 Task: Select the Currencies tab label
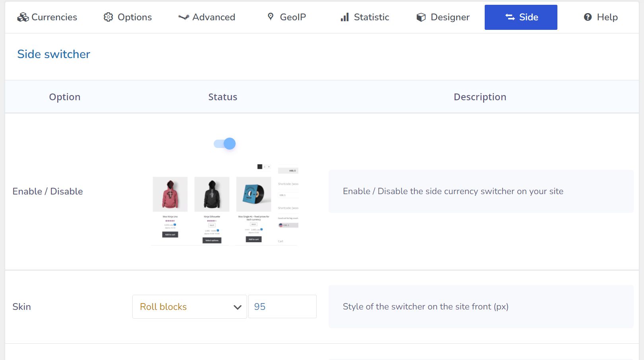pyautogui.click(x=54, y=17)
